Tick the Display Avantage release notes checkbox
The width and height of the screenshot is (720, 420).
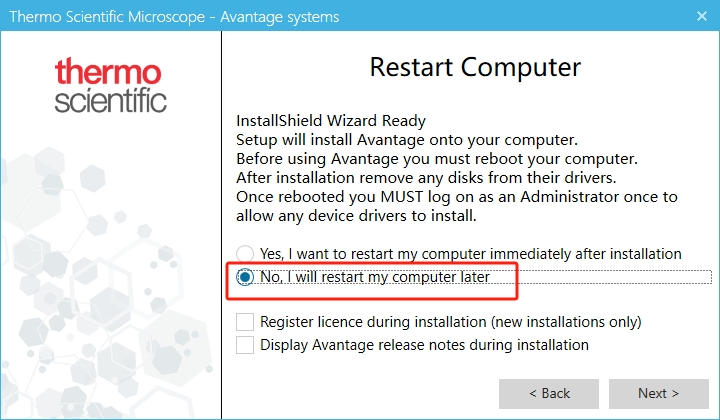(x=245, y=345)
